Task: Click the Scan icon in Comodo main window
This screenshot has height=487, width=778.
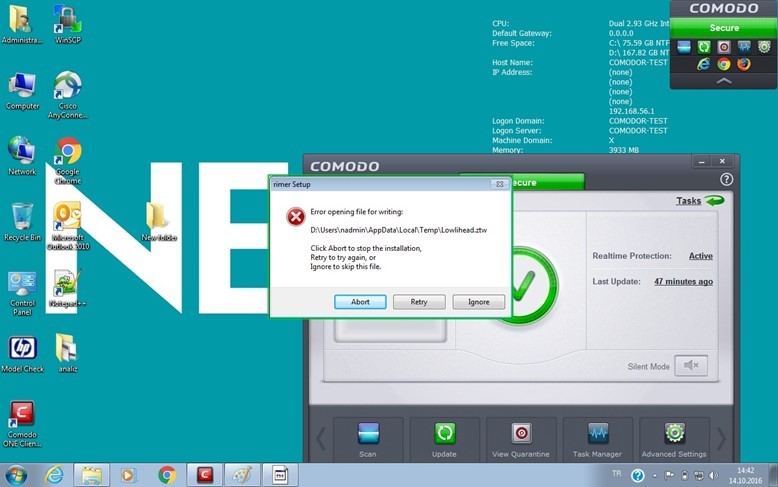Action: pyautogui.click(x=368, y=434)
